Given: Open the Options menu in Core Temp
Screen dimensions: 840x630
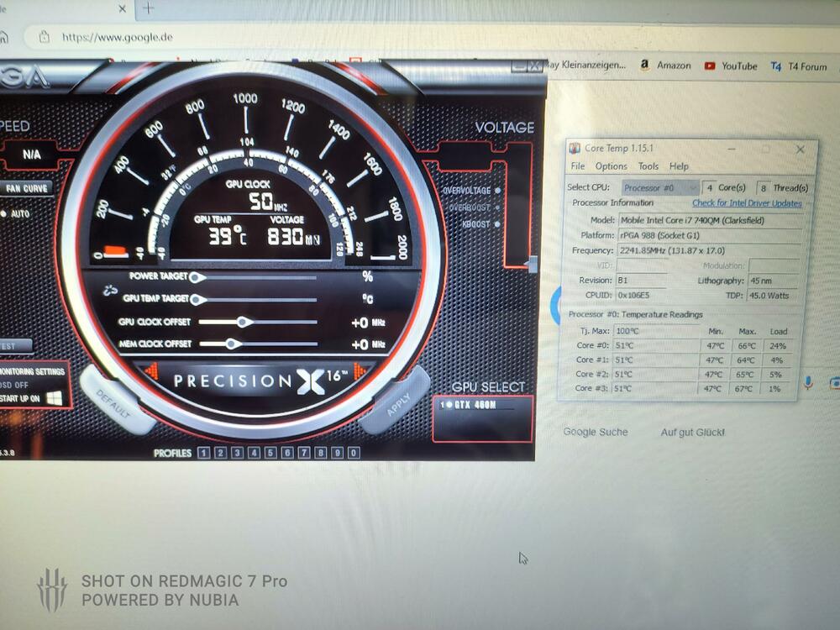Looking at the screenshot, I should tap(611, 166).
